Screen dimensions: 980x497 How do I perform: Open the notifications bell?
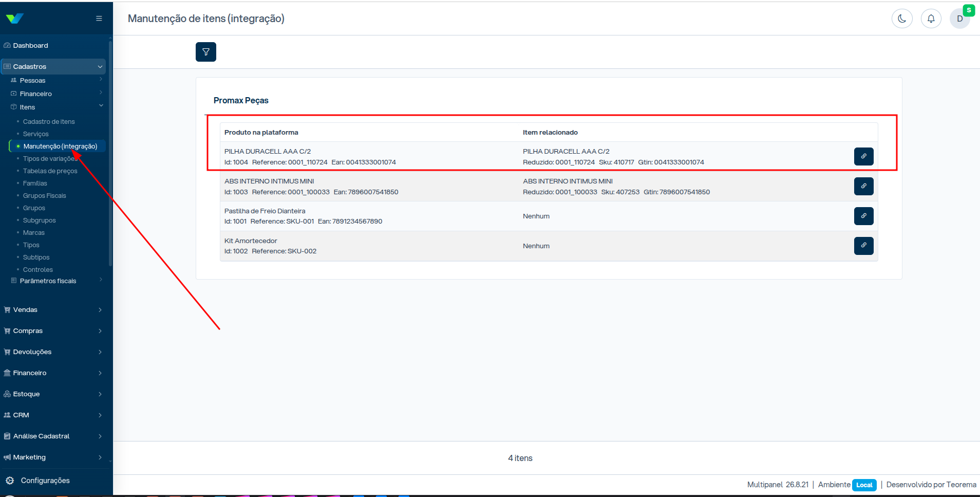pyautogui.click(x=931, y=19)
